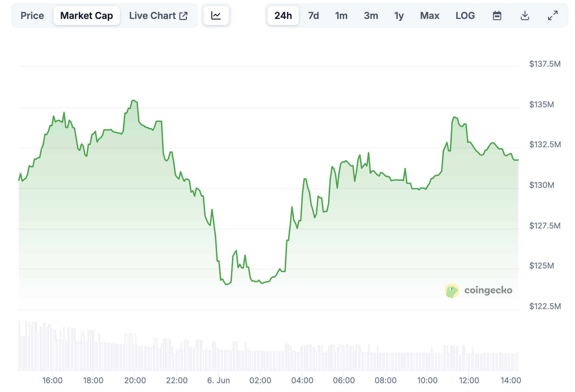This screenshot has height=392, width=575.
Task: Expand chart to fullscreen
Action: click(x=553, y=16)
